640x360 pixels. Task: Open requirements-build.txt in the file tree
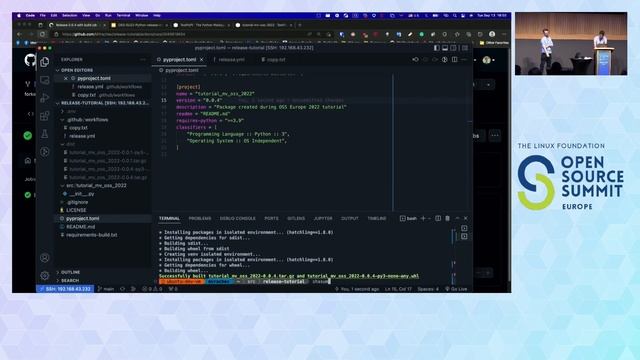91,235
